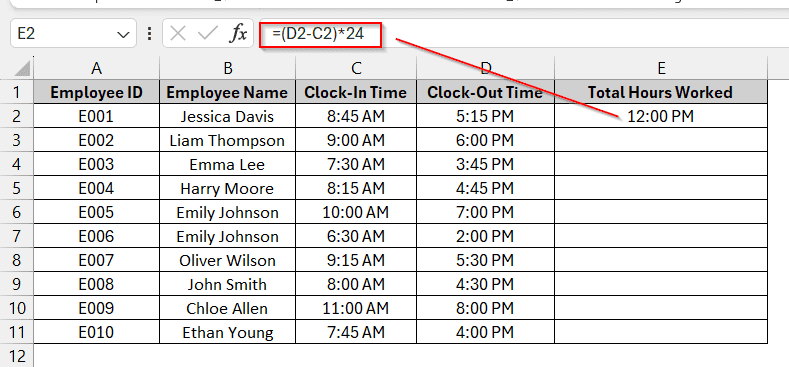Image resolution: width=789 pixels, height=367 pixels.
Task: Select Emily Johnson in the E005 row
Action: point(227,212)
